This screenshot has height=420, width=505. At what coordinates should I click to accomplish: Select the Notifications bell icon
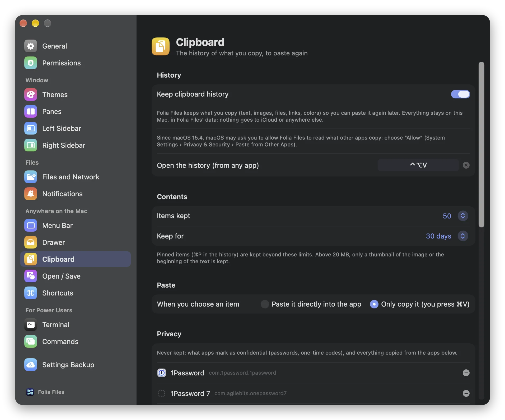click(31, 194)
